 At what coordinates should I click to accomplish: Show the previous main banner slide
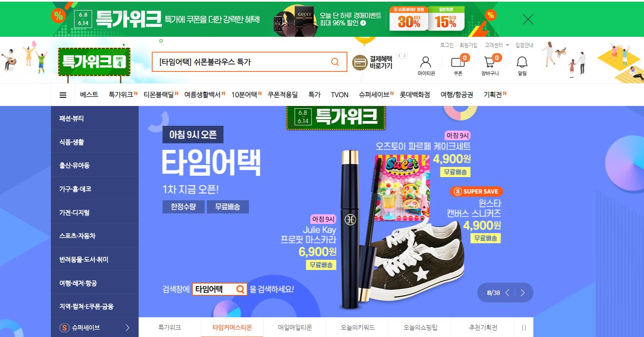(x=508, y=293)
